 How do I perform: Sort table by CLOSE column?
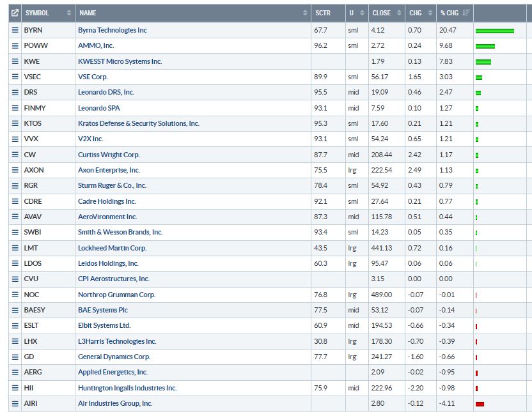(x=387, y=13)
